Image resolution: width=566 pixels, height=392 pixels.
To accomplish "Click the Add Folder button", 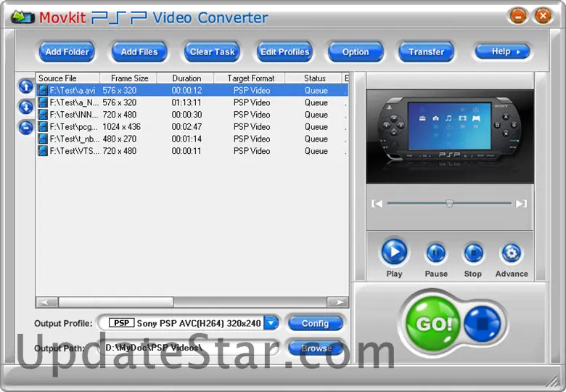I will 67,52.
